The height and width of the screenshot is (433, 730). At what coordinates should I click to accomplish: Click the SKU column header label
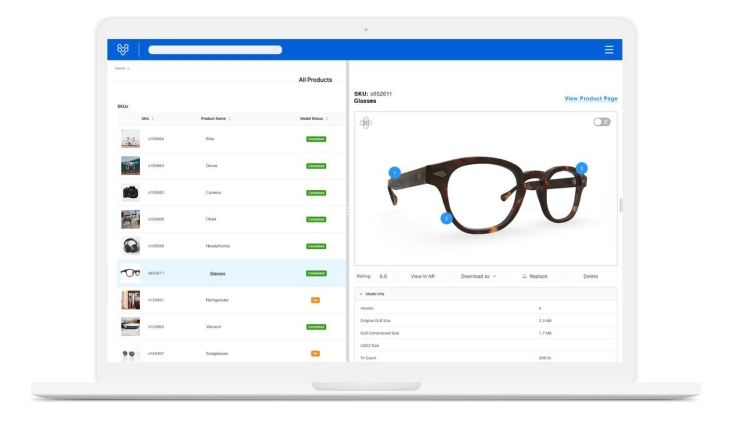click(145, 119)
